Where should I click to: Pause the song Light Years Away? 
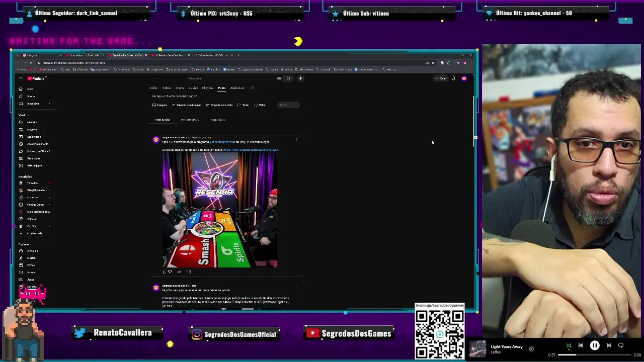pyautogui.click(x=595, y=345)
